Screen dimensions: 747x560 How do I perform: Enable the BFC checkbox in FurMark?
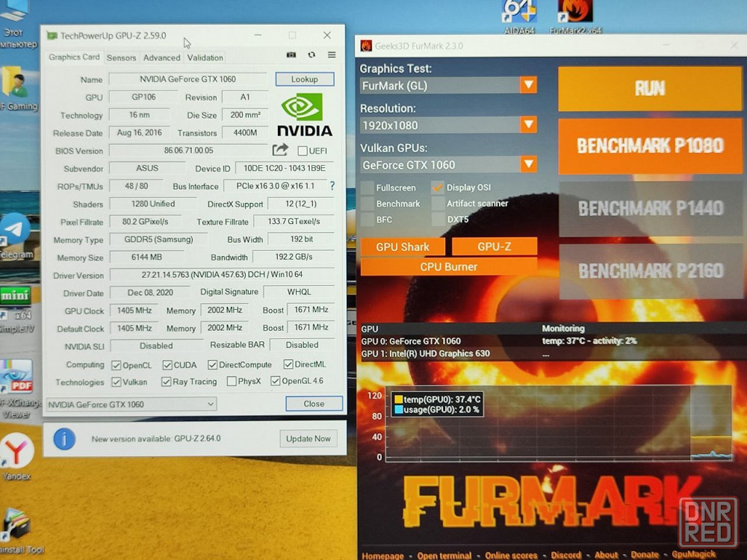368,220
